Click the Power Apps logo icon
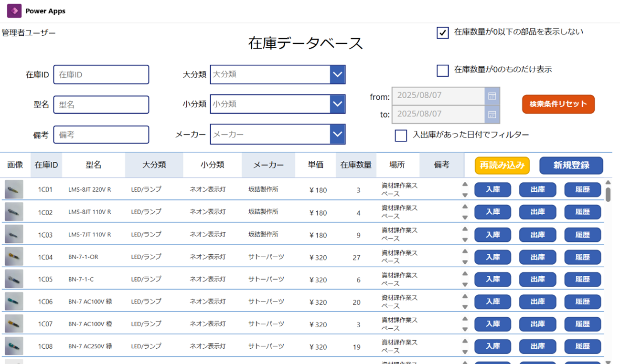This screenshot has width=620, height=364. coord(14,10)
